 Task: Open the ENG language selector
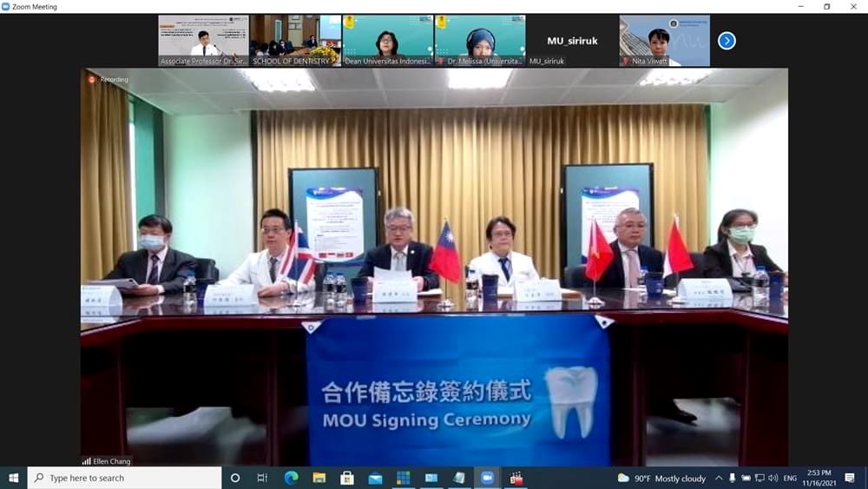tap(790, 478)
